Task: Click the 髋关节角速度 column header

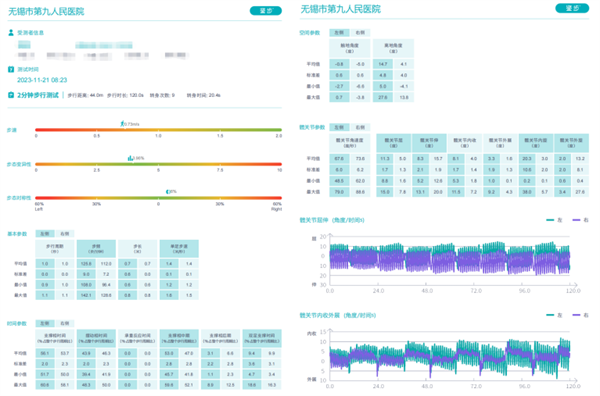Action: point(350,143)
